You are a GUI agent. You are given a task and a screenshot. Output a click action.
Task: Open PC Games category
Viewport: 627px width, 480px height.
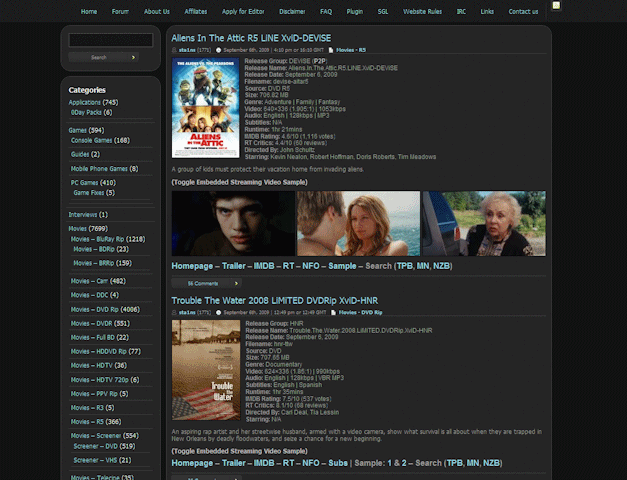click(84, 183)
